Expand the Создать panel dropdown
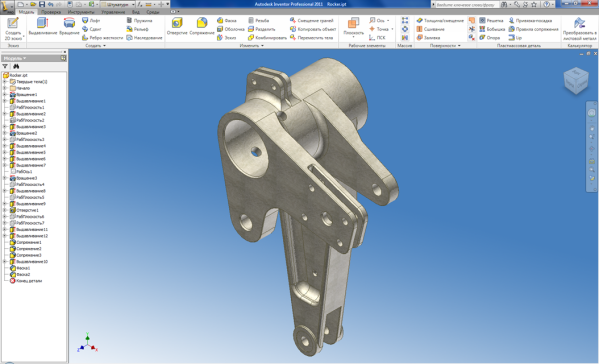Image resolution: width=599 pixels, height=364 pixels. click(x=96, y=45)
